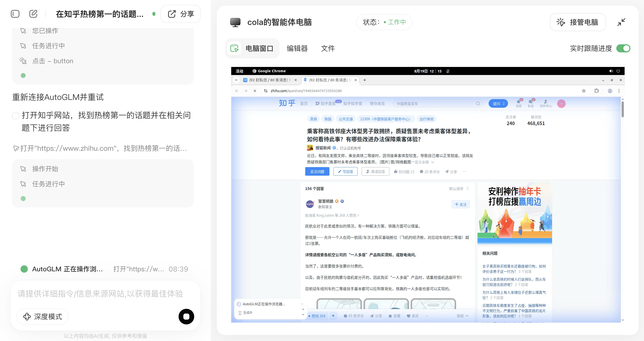Collapse the AutoGLM正在操作浏览器 popup
The height and width of the screenshot is (341, 644).
(302, 304)
